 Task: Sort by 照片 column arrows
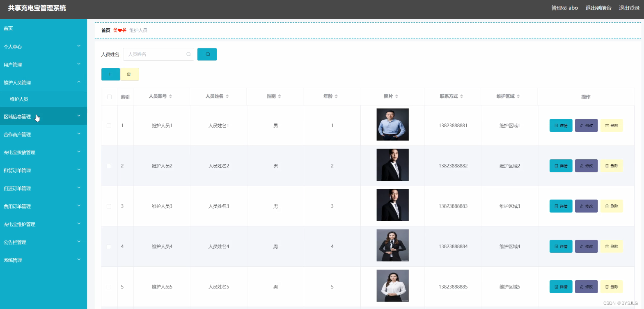pyautogui.click(x=396, y=96)
